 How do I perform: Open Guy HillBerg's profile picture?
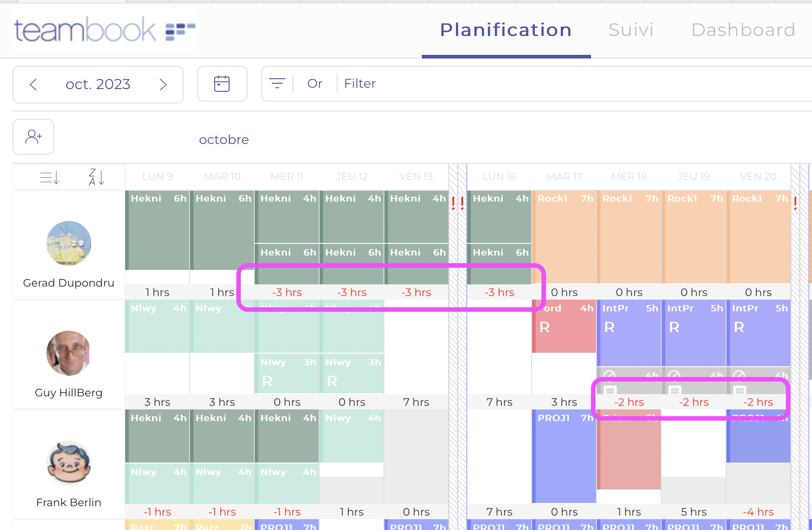tap(69, 353)
